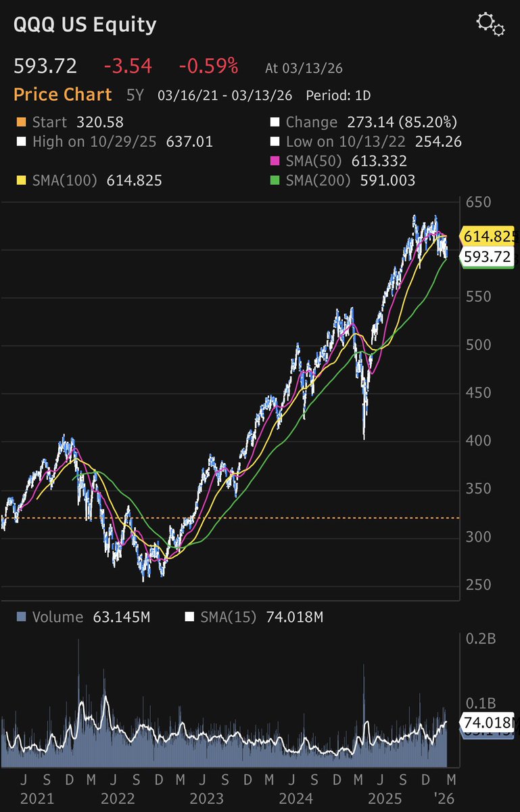
Task: Tap the pink SMA(50) color square
Action: 275,162
